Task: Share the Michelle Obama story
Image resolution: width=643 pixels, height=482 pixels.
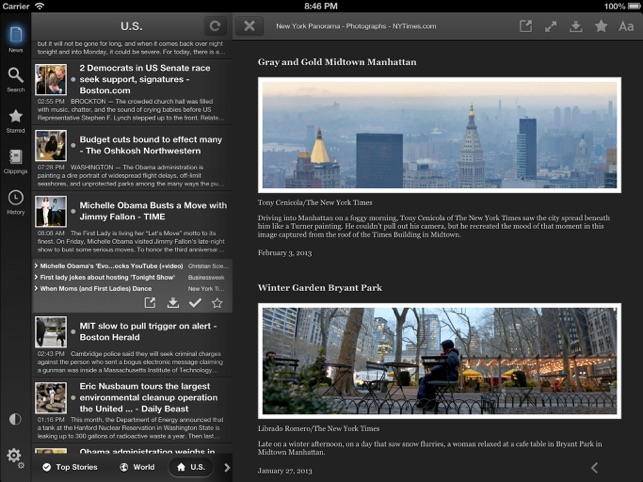Action: click(150, 303)
